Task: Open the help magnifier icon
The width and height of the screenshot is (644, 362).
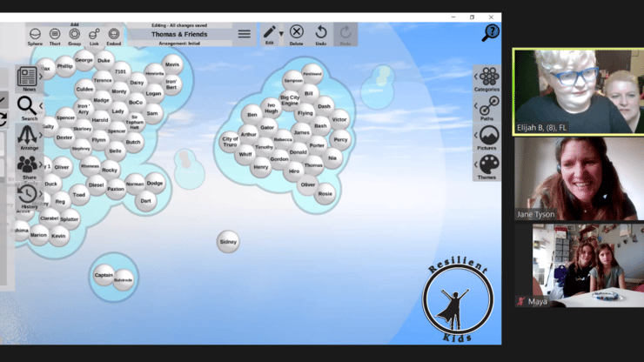Action: pos(490,32)
